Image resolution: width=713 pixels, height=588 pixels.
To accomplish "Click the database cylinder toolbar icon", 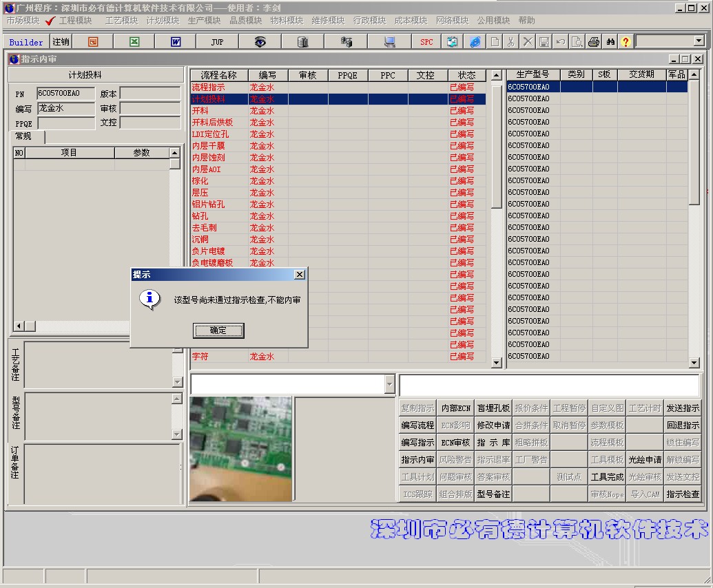I will click(302, 42).
